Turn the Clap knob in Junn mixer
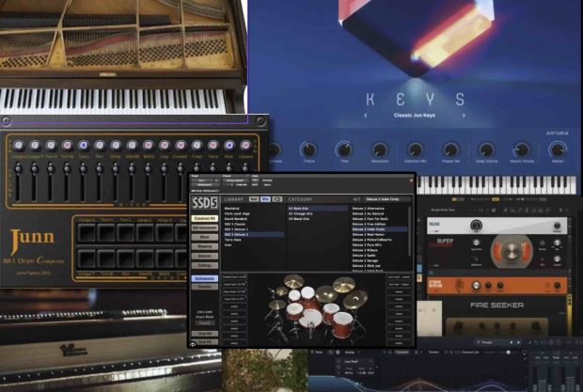Viewport: 583px width, 392px height. [165, 145]
